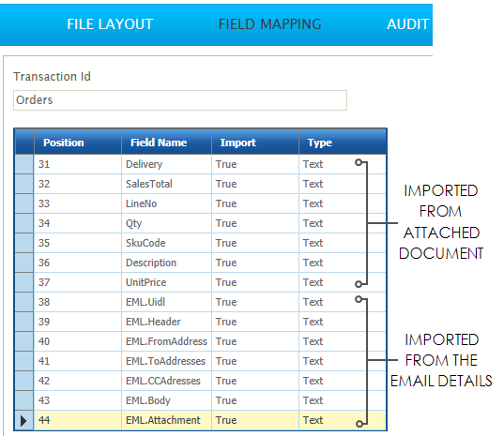This screenshot has height=436, width=504.
Task: Click the Transaction Id input field
Action: pos(180,100)
